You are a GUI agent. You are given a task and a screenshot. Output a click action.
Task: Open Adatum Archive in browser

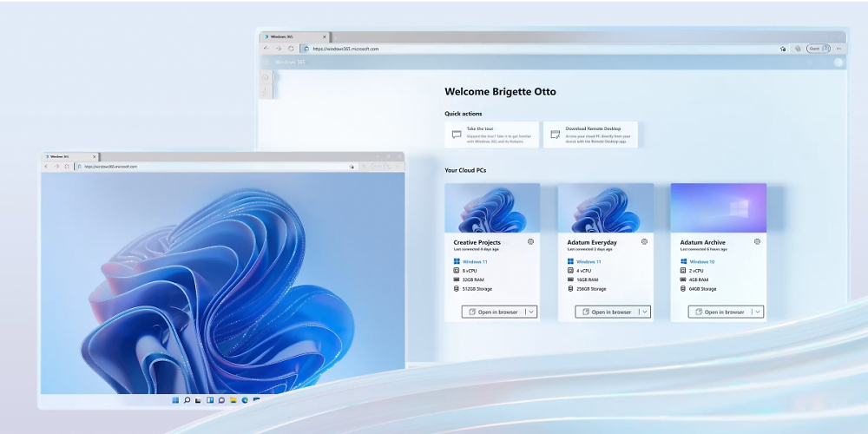coord(720,312)
